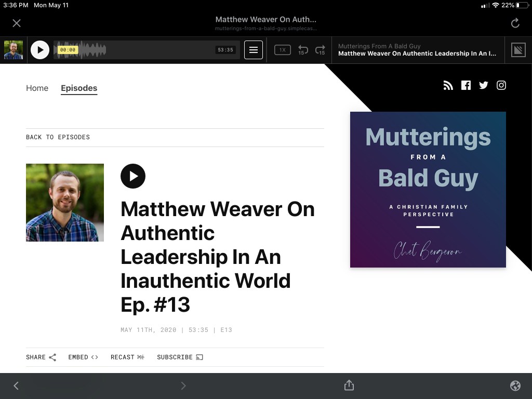
Task: Rewind 15 seconds
Action: click(x=303, y=50)
